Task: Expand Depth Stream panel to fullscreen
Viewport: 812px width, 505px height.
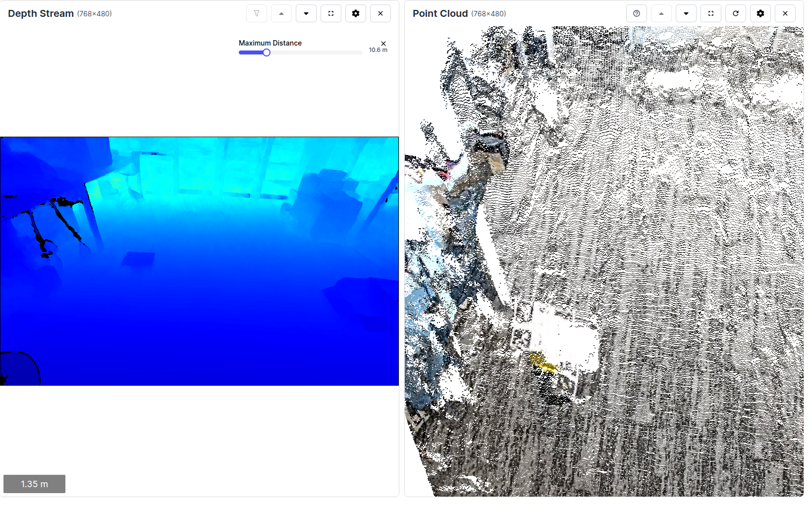Action: click(x=331, y=13)
